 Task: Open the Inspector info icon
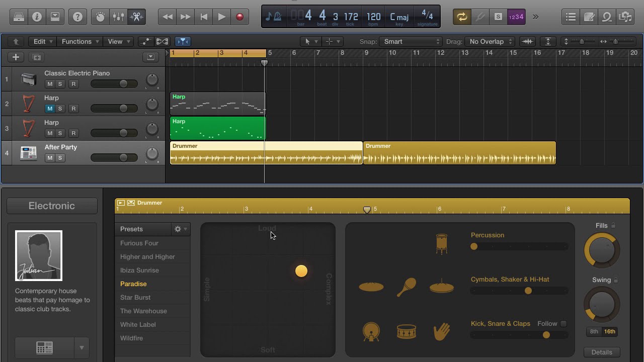[37, 17]
